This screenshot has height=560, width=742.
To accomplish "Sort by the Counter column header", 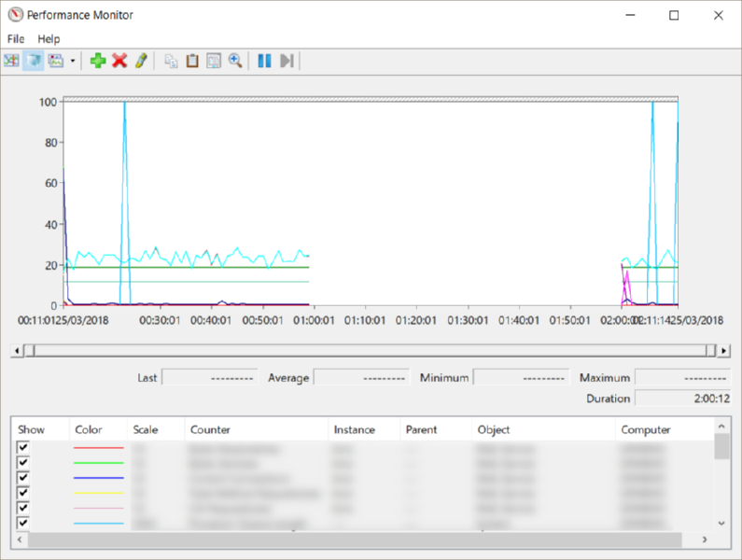I will point(257,429).
